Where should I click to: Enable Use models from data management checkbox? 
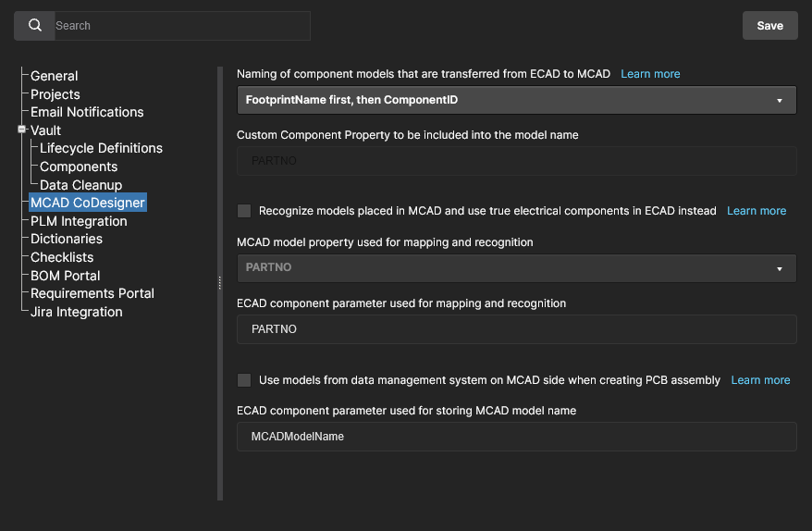[244, 380]
